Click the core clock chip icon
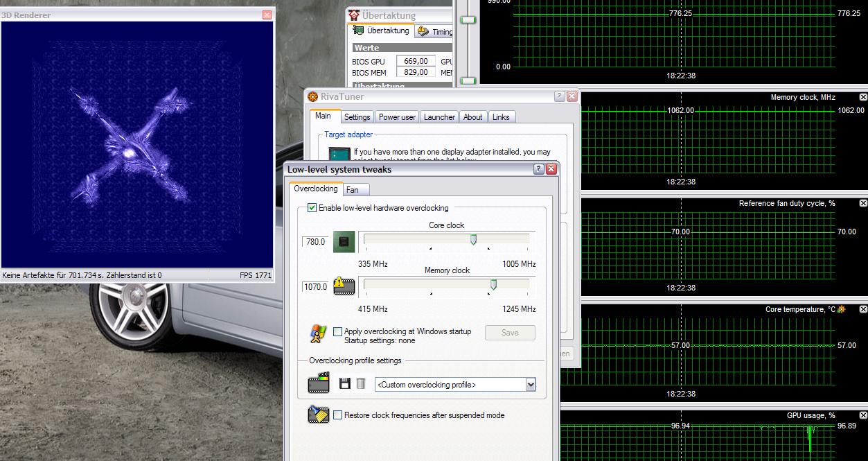The width and height of the screenshot is (868, 461). pyautogui.click(x=344, y=242)
